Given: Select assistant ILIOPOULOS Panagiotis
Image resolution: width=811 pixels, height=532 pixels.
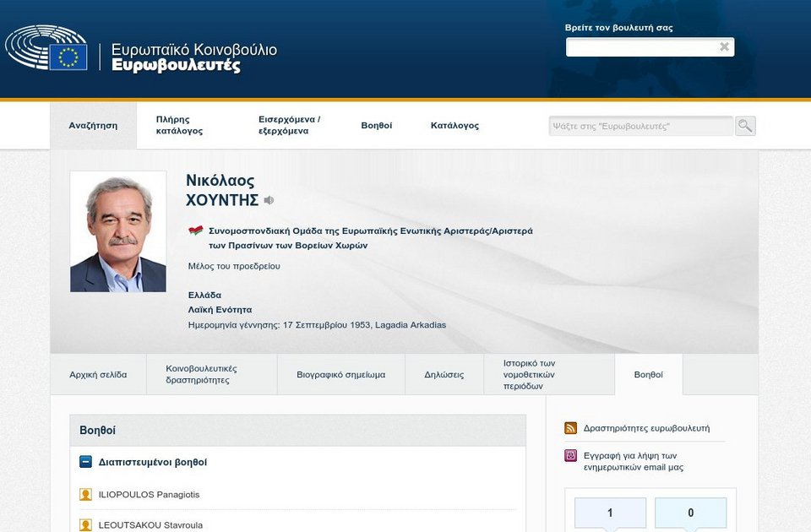Looking at the screenshot, I should [149, 495].
